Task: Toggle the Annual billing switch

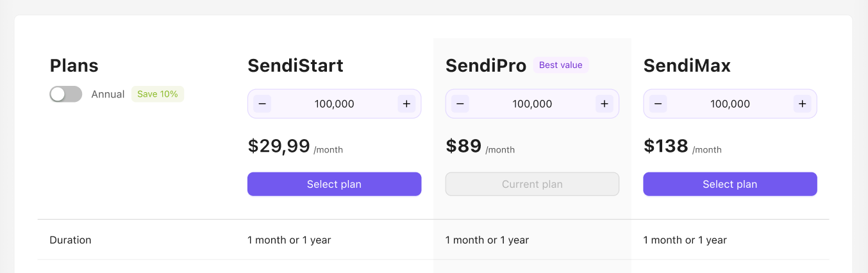Action: tap(66, 94)
